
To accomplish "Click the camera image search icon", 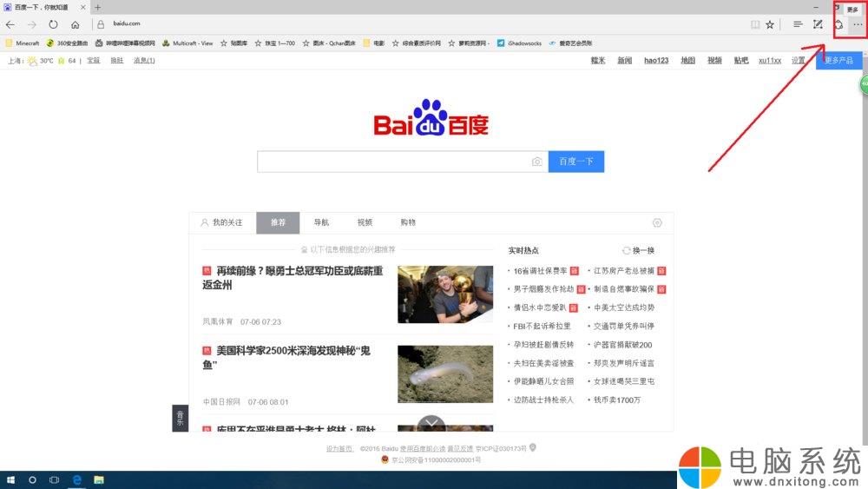I will tap(537, 162).
